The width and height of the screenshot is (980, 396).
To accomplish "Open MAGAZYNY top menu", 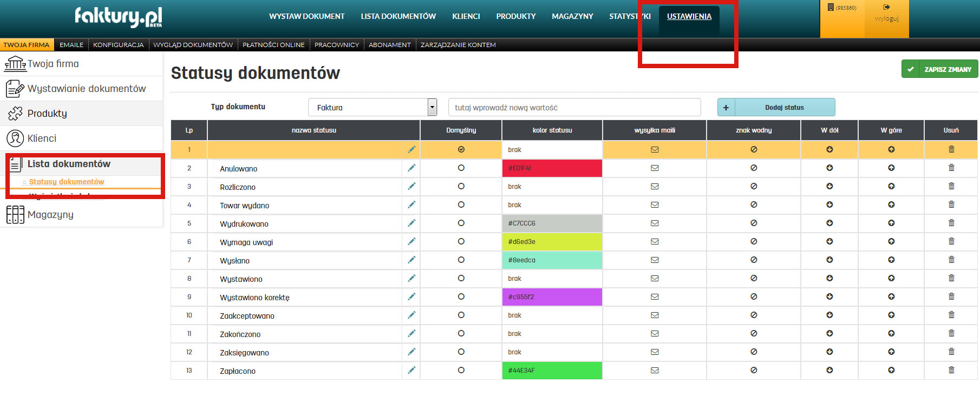I will pos(572,16).
